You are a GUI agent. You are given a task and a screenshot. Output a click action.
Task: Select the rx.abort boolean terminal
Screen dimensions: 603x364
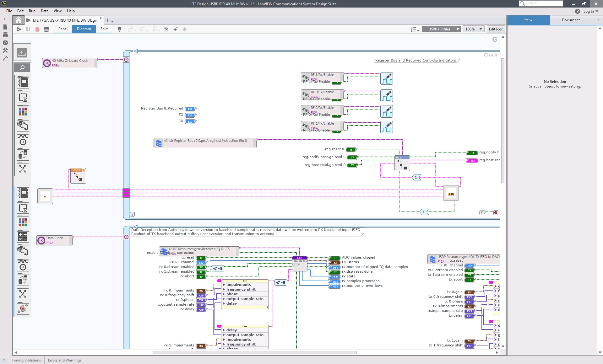[x=201, y=277]
